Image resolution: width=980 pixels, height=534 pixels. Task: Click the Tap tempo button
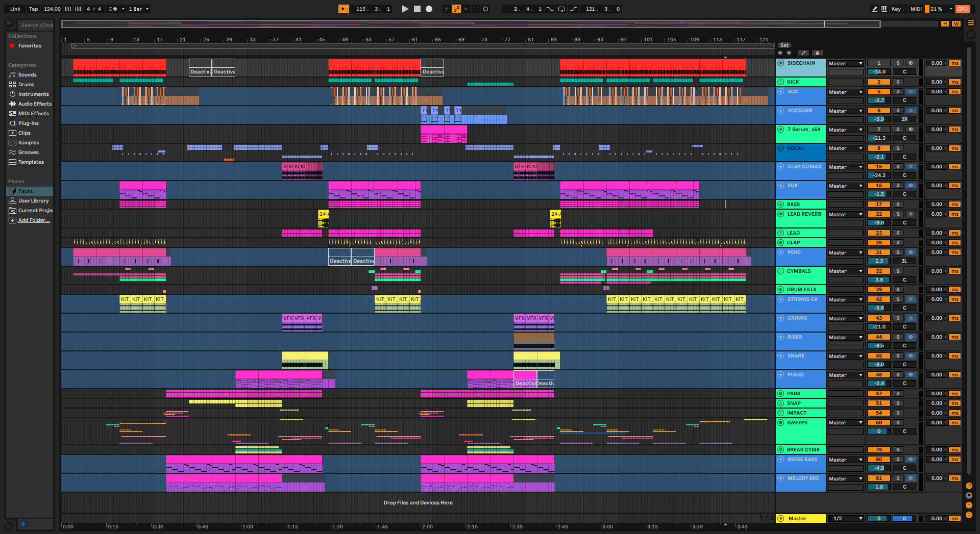[x=33, y=9]
